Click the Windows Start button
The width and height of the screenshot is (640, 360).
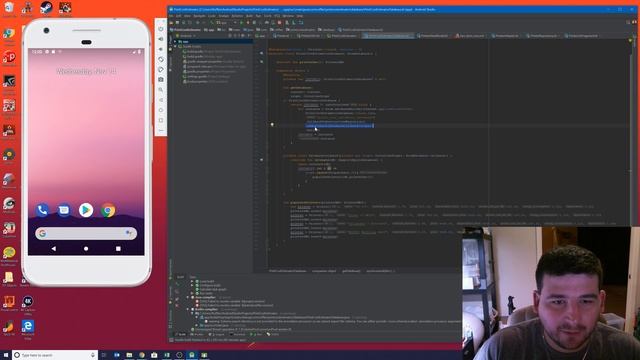click(6, 355)
